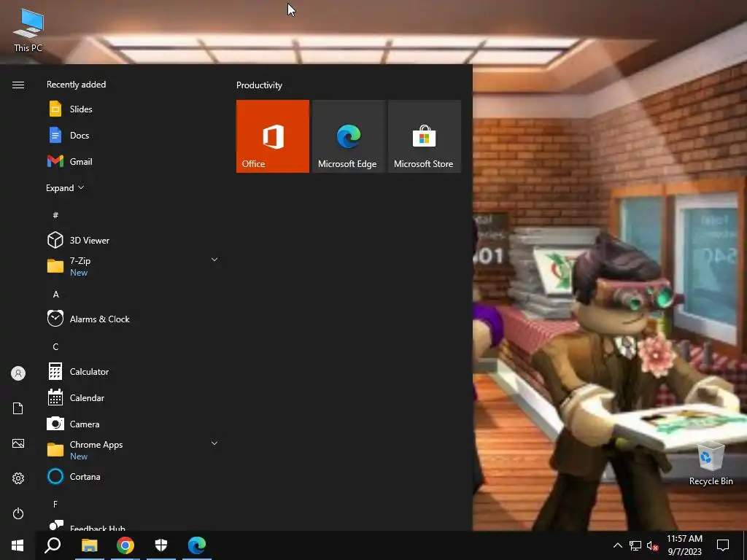Open Pictures from the Start sidebar
This screenshot has width=747, height=560.
18,443
